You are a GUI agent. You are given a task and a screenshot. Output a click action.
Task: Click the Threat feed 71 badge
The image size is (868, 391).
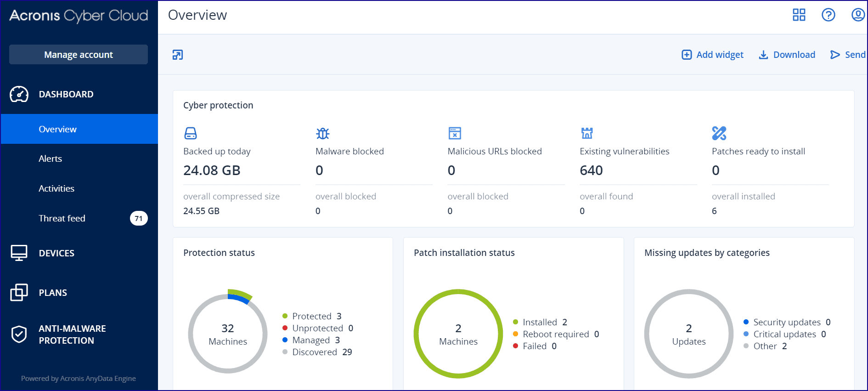tap(139, 219)
